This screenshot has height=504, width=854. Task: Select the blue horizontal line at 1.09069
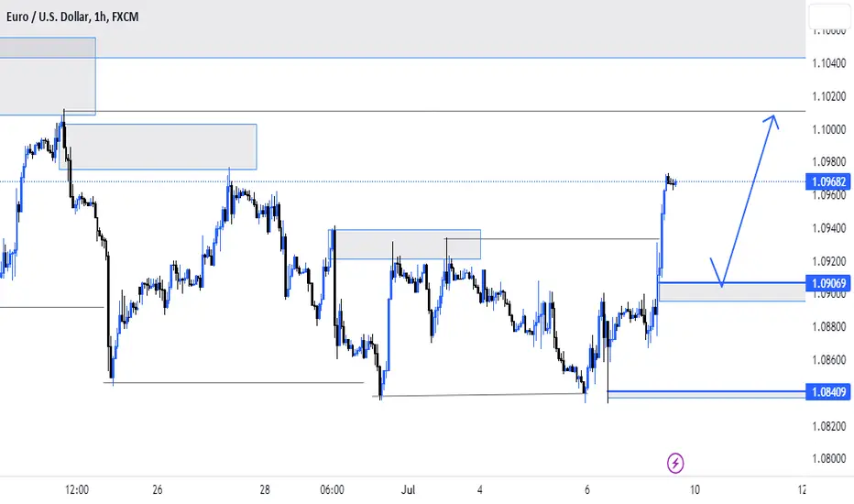(x=731, y=283)
